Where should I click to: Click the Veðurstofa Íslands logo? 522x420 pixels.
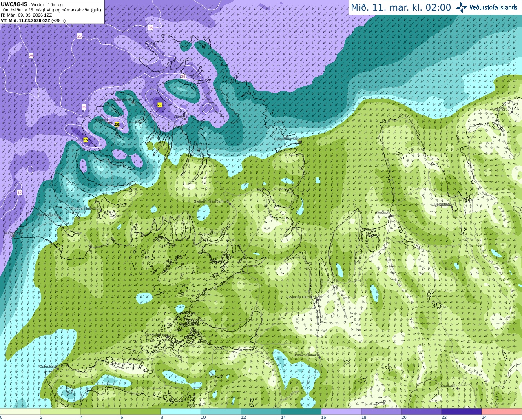tap(486, 7)
